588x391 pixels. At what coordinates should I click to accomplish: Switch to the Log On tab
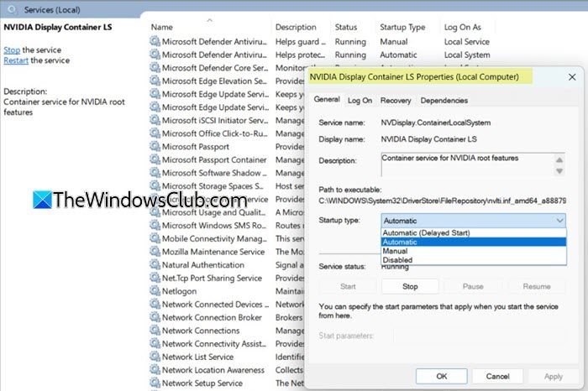click(360, 101)
